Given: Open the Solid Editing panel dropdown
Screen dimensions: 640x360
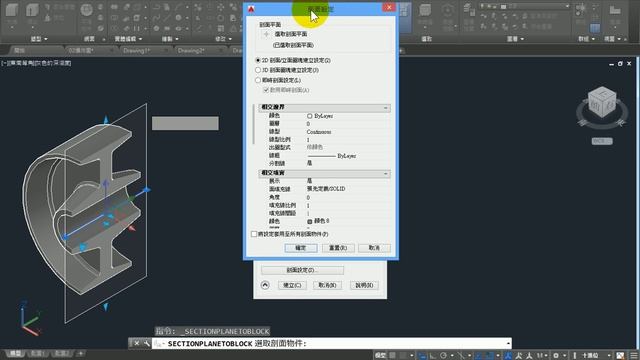Looking at the screenshot, I should pyautogui.click(x=128, y=39).
